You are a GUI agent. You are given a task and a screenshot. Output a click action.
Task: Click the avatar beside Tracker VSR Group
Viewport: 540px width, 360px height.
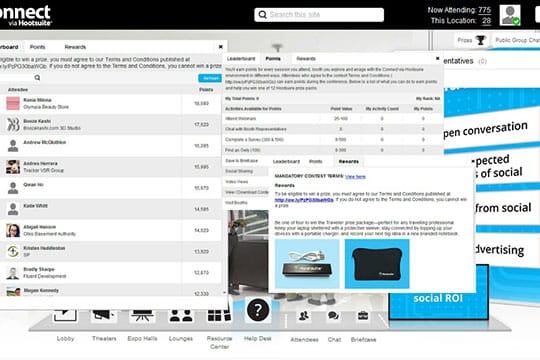pyautogui.click(x=13, y=167)
